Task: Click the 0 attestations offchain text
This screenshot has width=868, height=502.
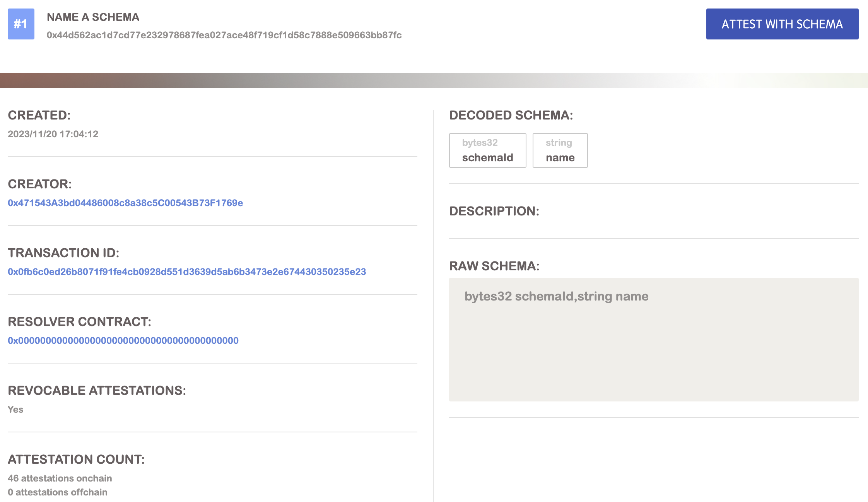Action: tap(58, 492)
